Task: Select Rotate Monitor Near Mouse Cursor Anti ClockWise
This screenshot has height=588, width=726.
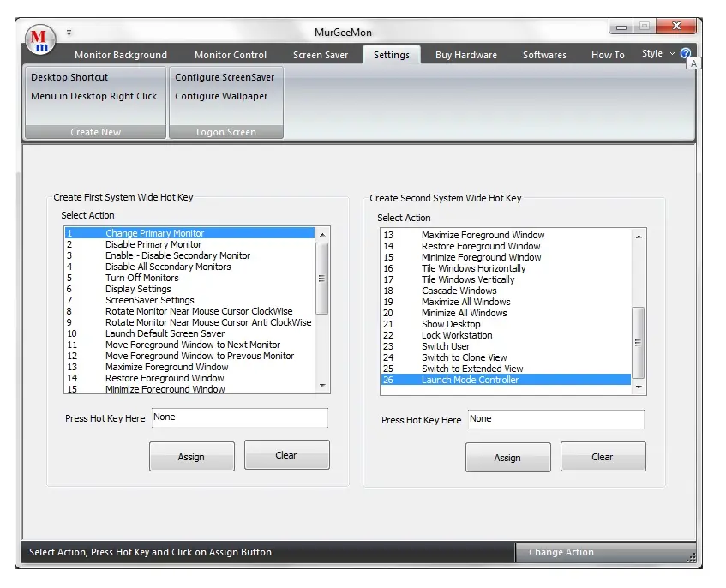Action: pos(189,322)
